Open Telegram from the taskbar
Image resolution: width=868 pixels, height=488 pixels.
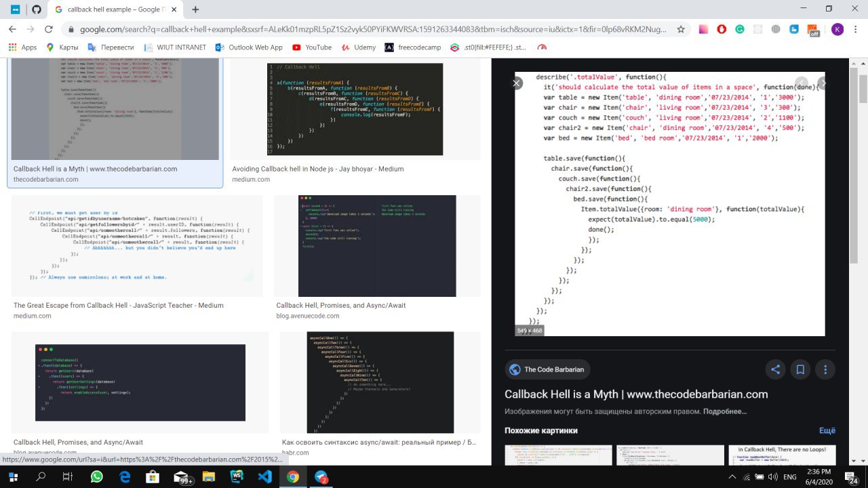(321, 476)
